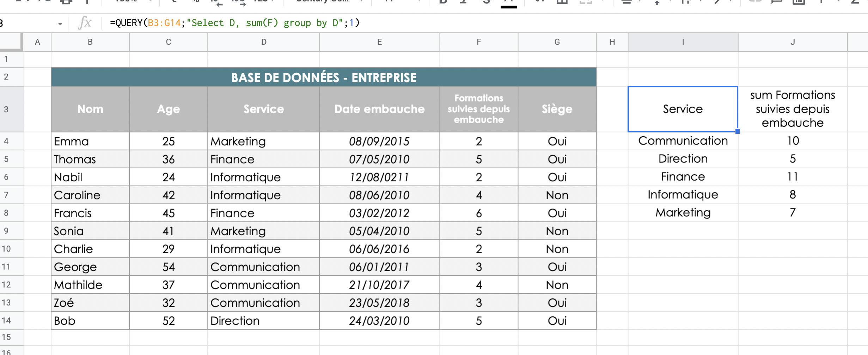The width and height of the screenshot is (868, 355).
Task: Select column G header
Action: pyautogui.click(x=557, y=42)
